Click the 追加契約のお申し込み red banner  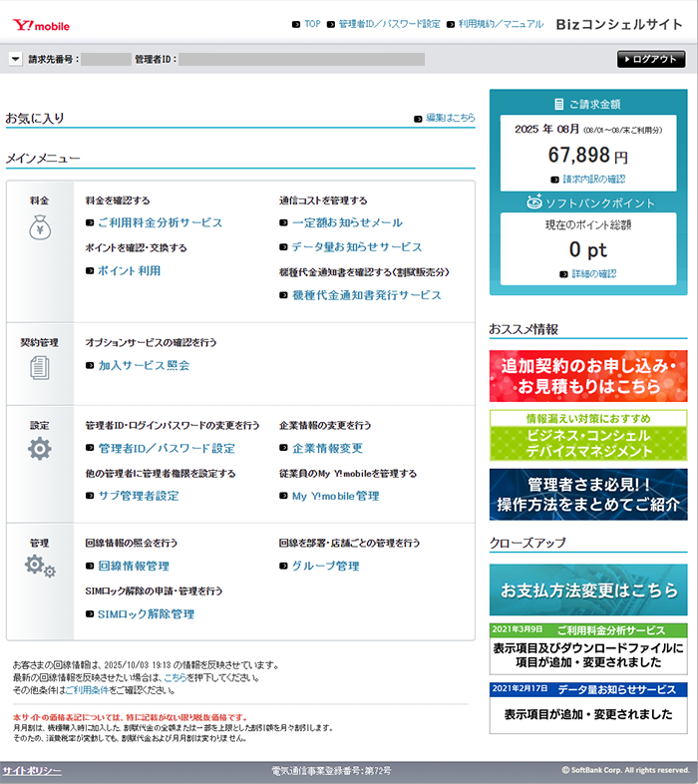pyautogui.click(x=588, y=376)
